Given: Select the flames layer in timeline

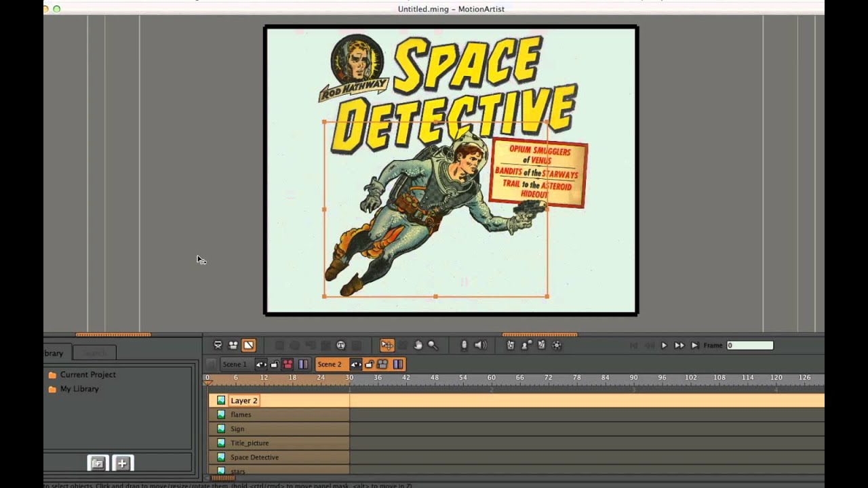Looking at the screenshot, I should [x=241, y=415].
